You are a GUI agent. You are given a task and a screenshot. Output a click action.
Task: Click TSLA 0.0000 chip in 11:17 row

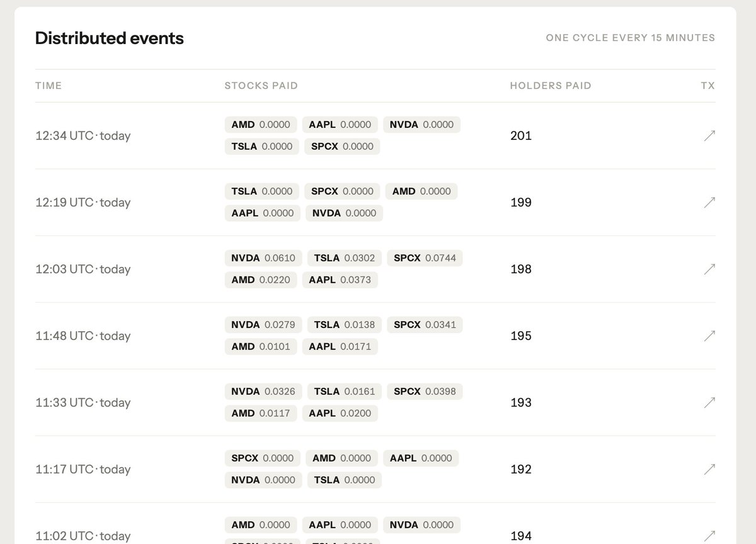click(x=345, y=480)
